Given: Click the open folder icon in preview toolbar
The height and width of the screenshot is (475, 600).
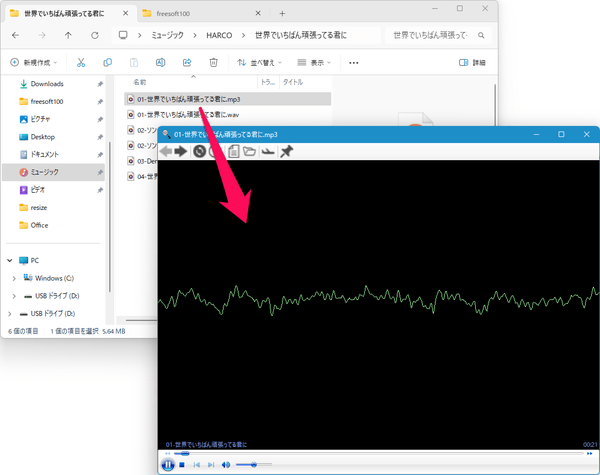Looking at the screenshot, I should click(x=249, y=152).
